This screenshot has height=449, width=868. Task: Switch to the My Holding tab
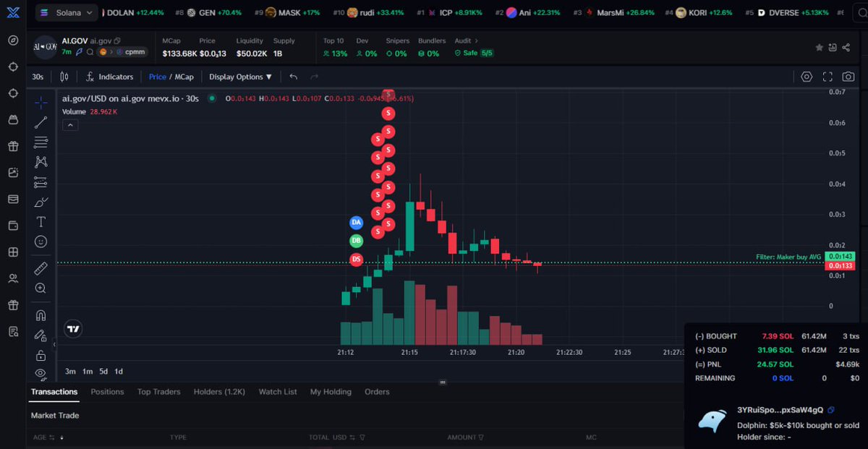pos(331,392)
